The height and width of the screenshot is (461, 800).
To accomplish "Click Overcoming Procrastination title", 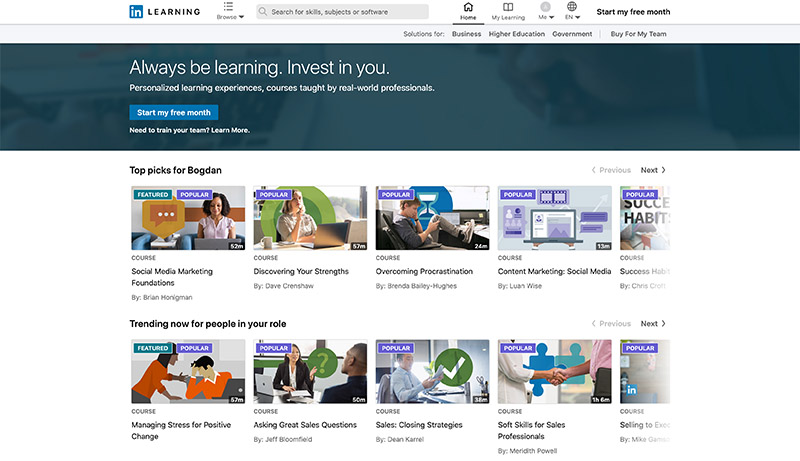I will [424, 271].
